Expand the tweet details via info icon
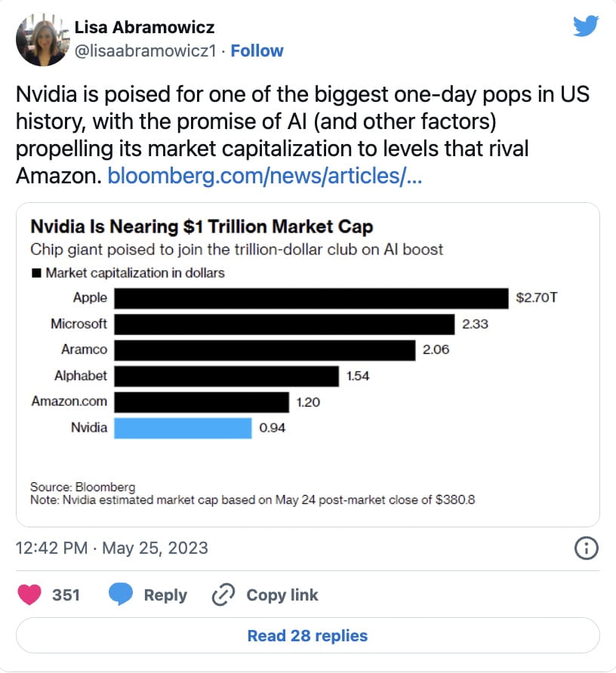 [587, 549]
